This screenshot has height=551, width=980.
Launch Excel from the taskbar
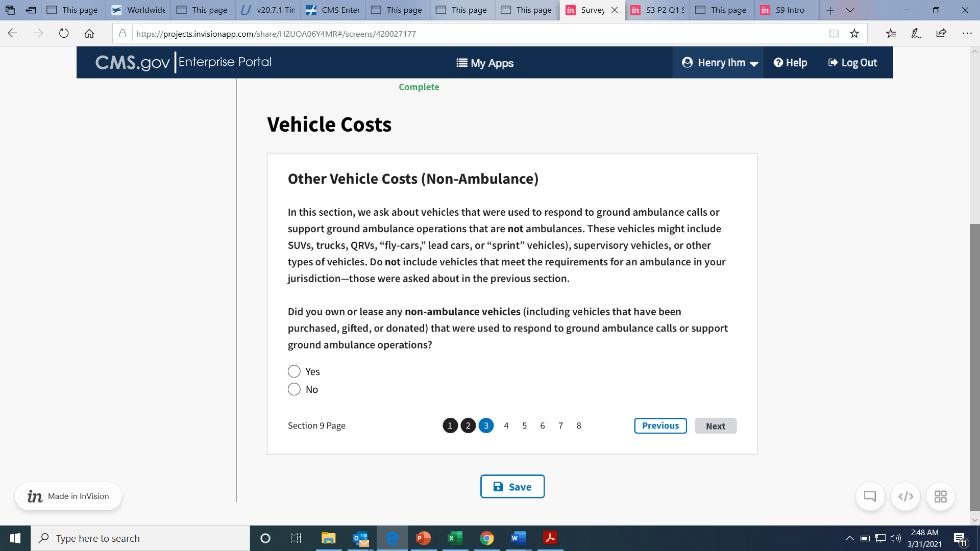tap(454, 538)
